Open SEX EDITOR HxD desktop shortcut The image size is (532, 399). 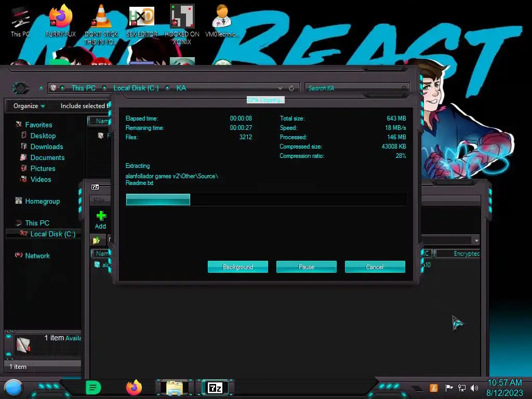click(141, 20)
